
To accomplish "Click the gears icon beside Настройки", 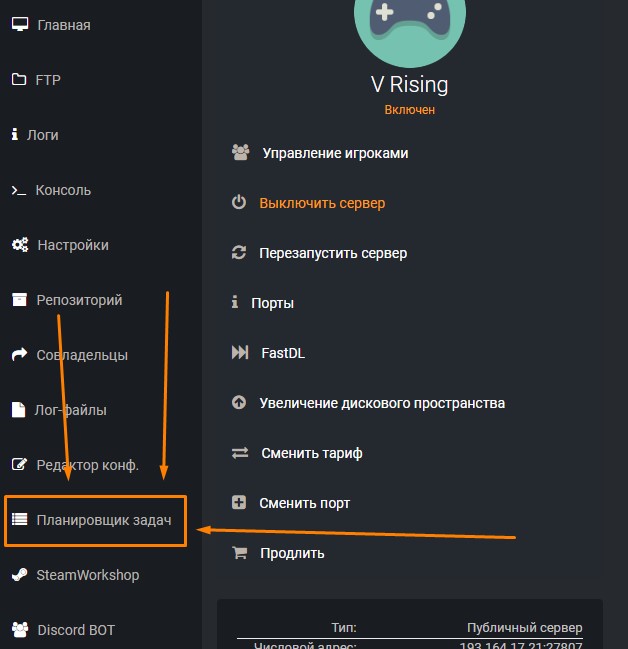I will (x=19, y=245).
